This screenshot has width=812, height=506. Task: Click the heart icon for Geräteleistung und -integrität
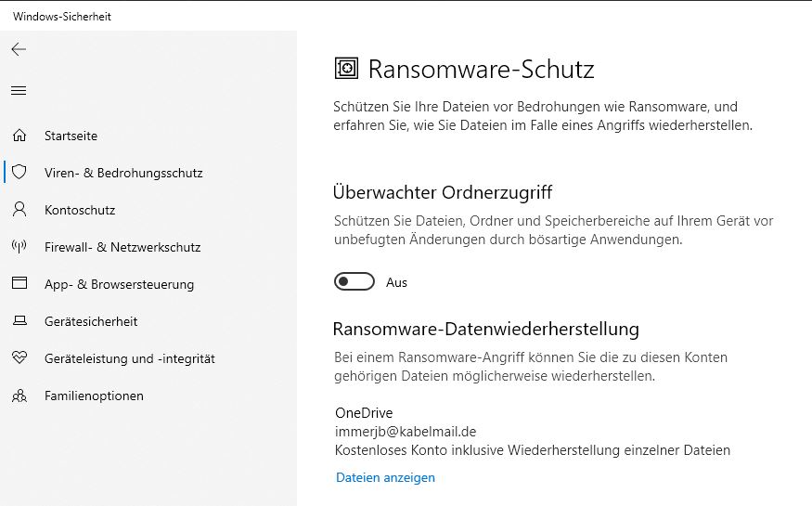(19, 357)
